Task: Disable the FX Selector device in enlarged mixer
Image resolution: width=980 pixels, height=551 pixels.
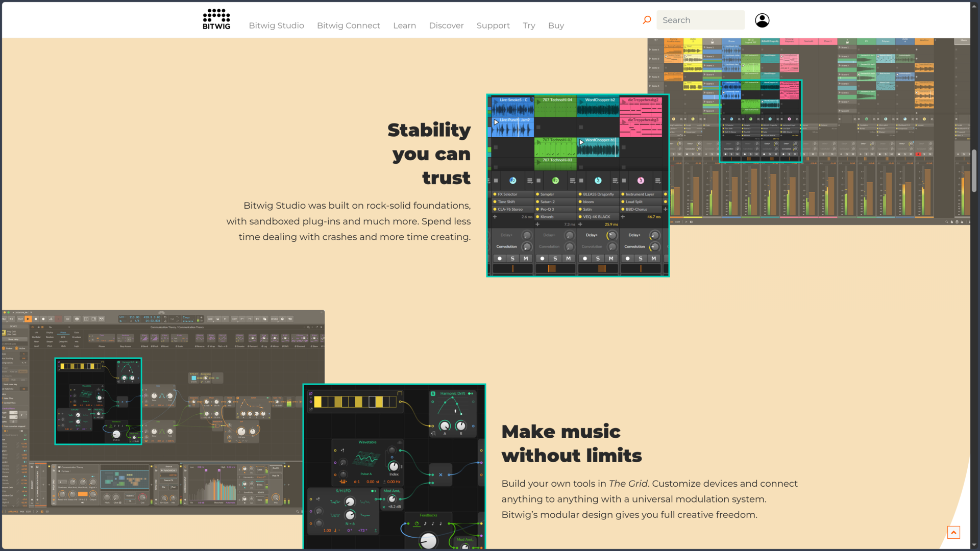Action: [495, 194]
